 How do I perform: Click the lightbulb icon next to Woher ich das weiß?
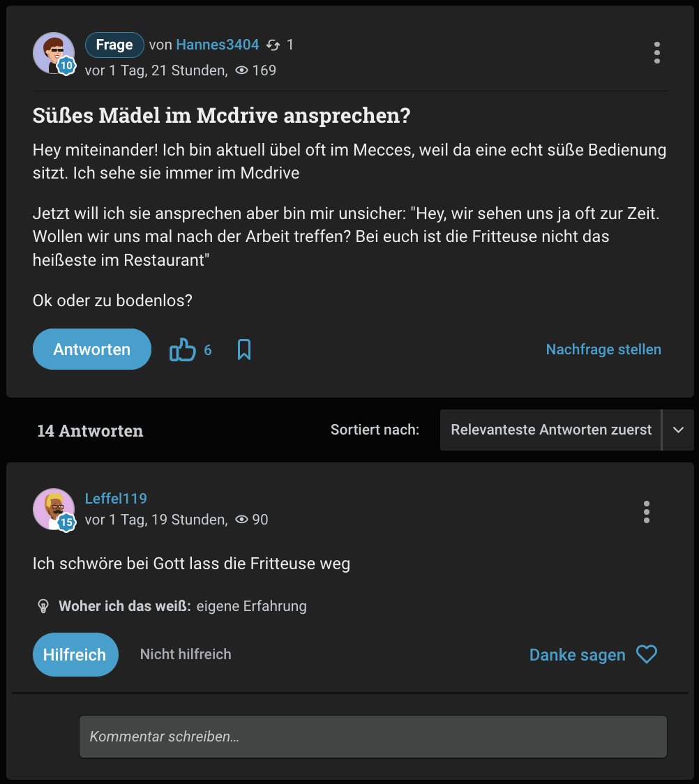click(x=43, y=606)
